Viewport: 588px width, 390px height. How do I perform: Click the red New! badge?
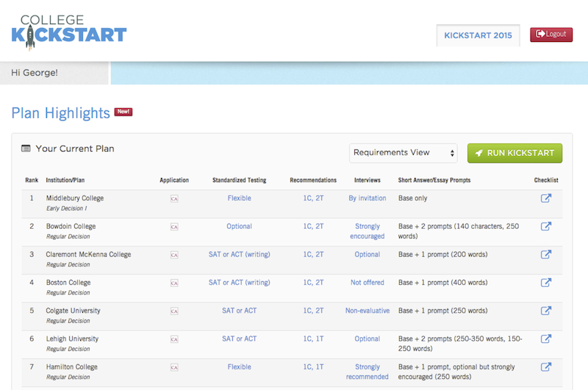[123, 112]
